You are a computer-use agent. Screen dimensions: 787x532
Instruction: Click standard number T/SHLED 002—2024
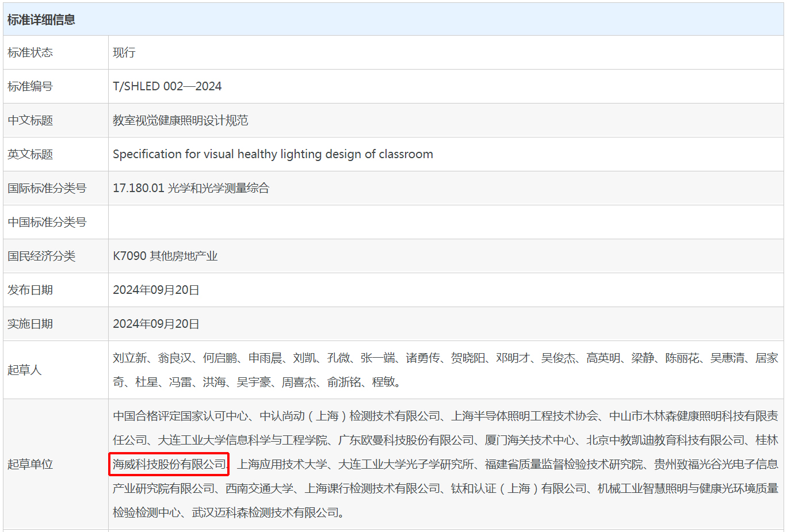click(167, 86)
